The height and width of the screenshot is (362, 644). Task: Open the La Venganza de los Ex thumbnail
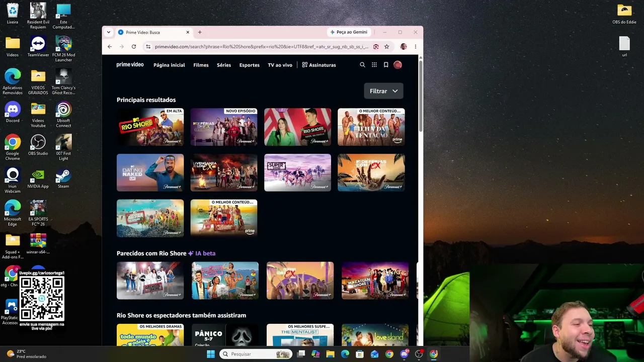tap(224, 172)
